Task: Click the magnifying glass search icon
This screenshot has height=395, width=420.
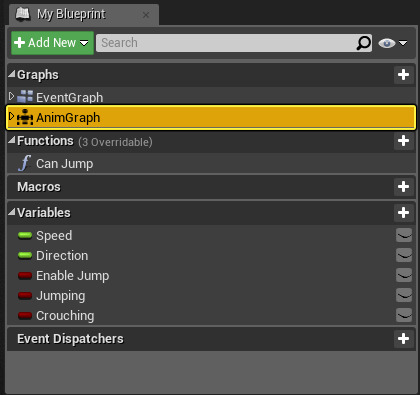Action: coord(363,43)
